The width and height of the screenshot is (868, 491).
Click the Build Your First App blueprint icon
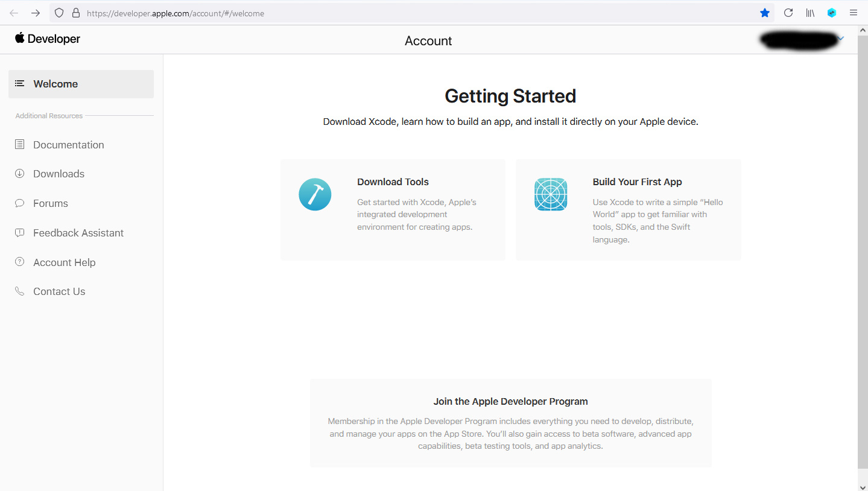[551, 194]
